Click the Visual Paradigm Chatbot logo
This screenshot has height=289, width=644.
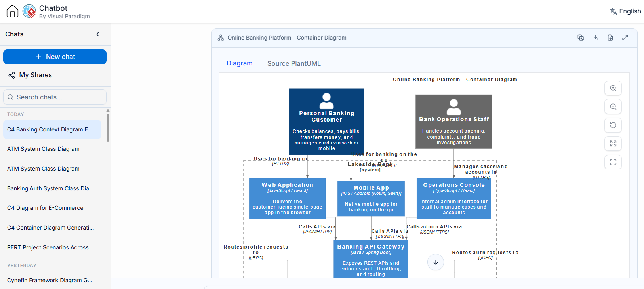point(29,11)
